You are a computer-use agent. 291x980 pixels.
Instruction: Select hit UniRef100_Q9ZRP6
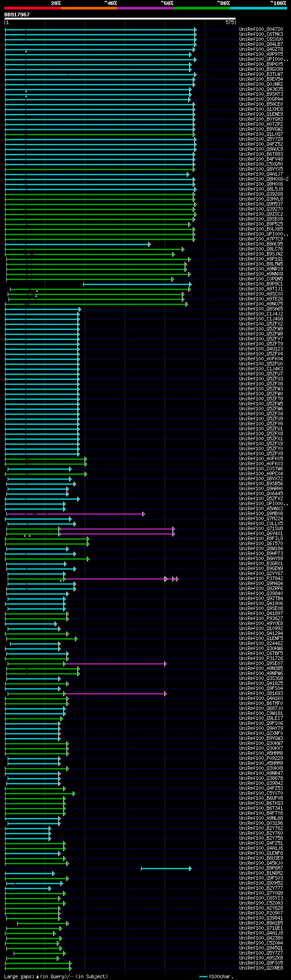click(261, 588)
